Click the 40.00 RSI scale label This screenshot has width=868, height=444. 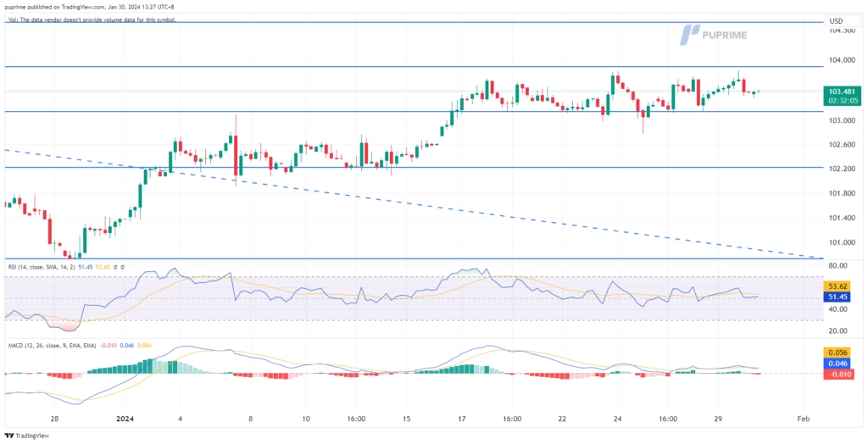(x=837, y=309)
